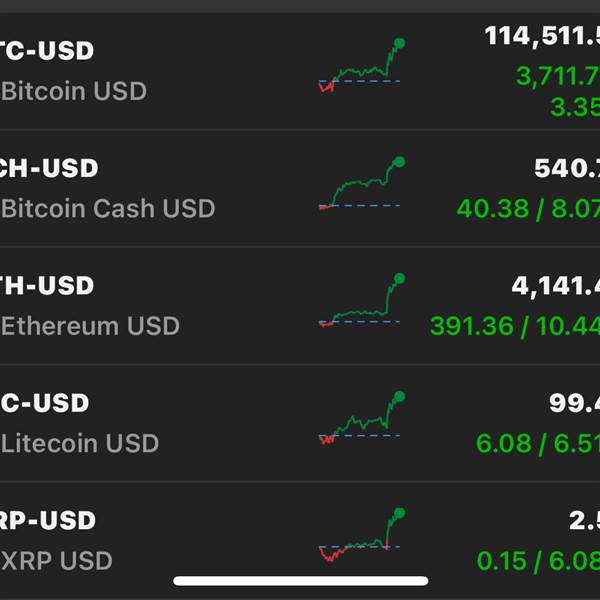The image size is (600, 600).
Task: Toggle the 391.36 / 10.44 change display
Action: pyautogui.click(x=514, y=326)
